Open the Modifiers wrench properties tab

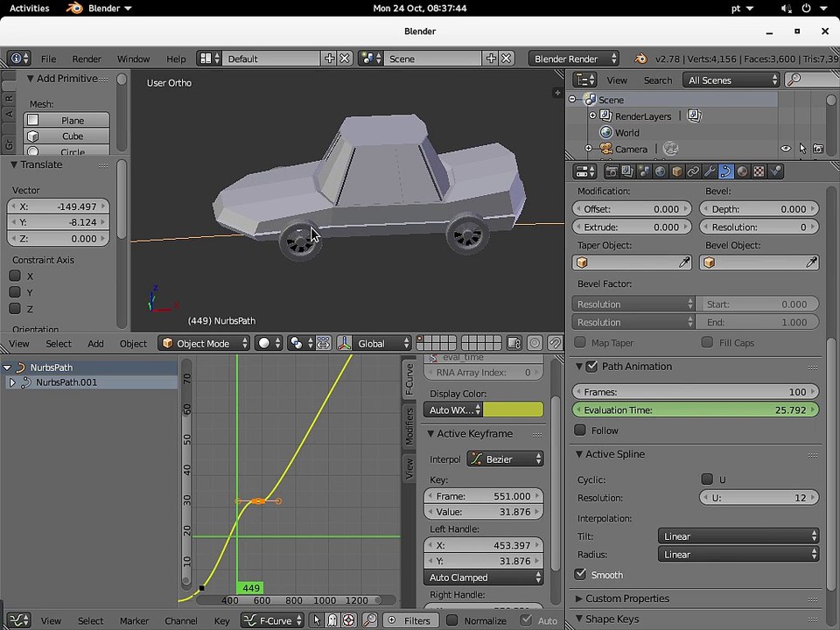coord(710,171)
